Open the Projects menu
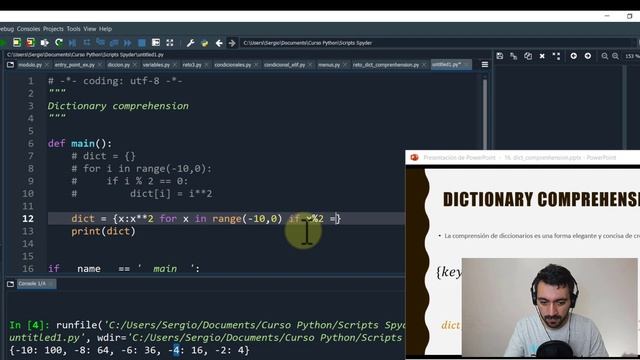Screen dimensions: 640x360 (x=53, y=29)
